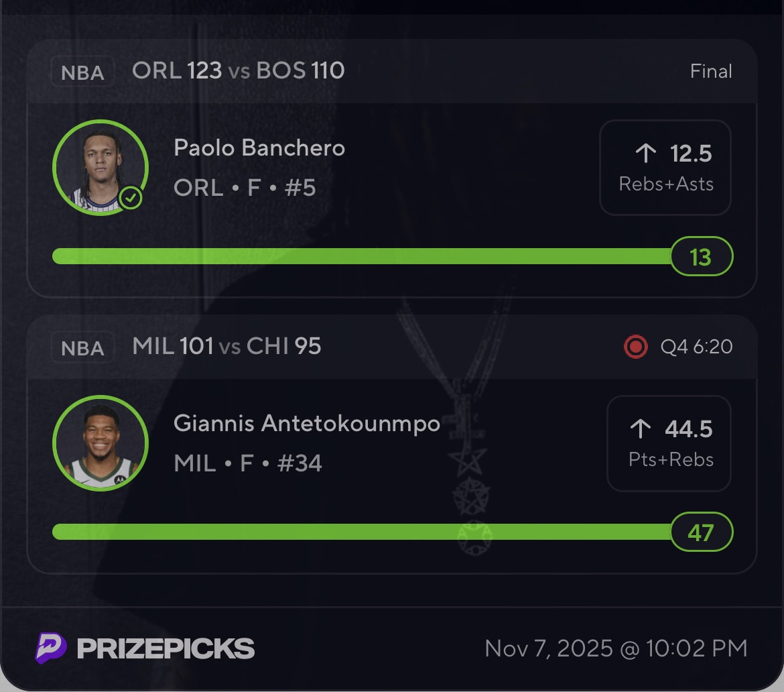784x692 pixels.
Task: Click the Q4 6:20 game clock
Action: click(x=696, y=347)
